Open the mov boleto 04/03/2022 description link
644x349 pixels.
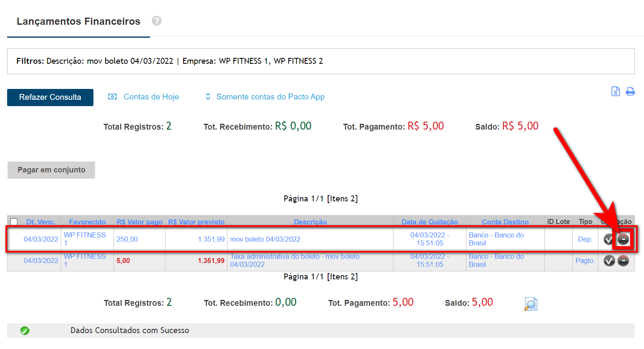tap(265, 240)
